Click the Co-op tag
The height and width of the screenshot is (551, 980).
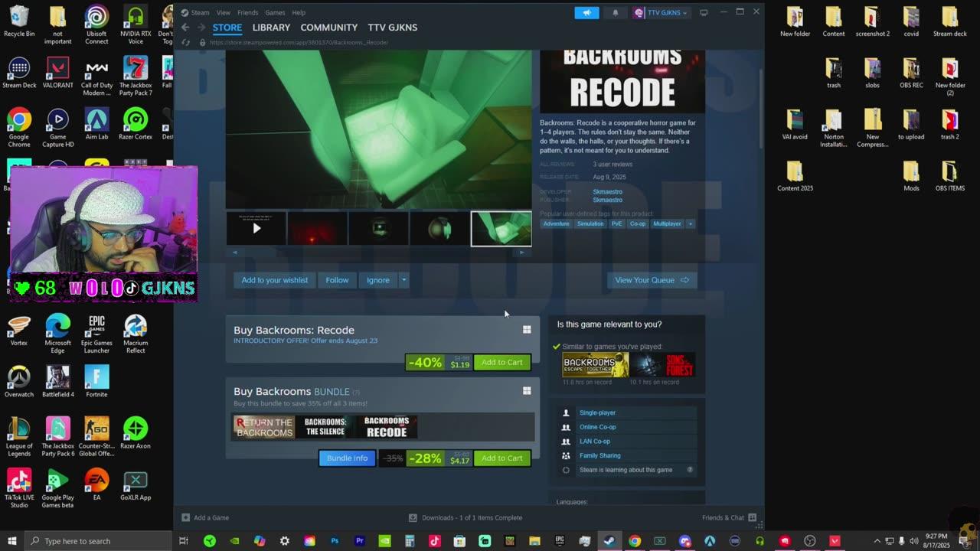click(638, 223)
